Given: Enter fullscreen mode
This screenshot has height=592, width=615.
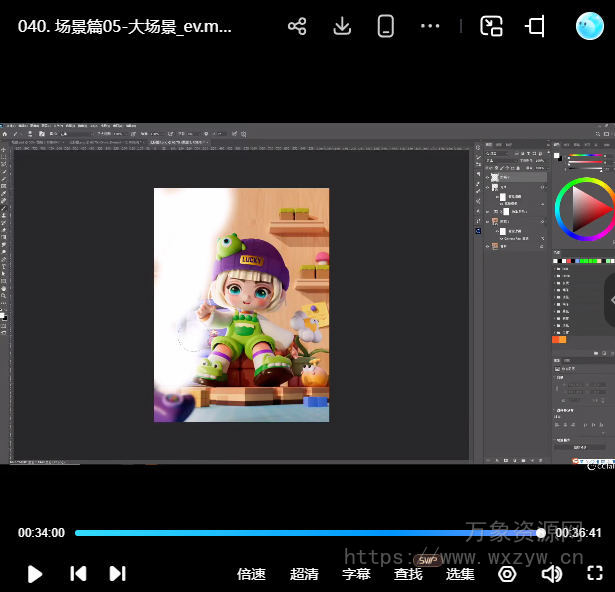Looking at the screenshot, I should coord(595,574).
